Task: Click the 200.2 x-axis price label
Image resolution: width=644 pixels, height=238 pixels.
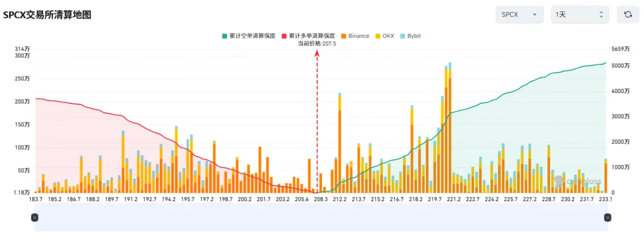Action: (x=245, y=199)
